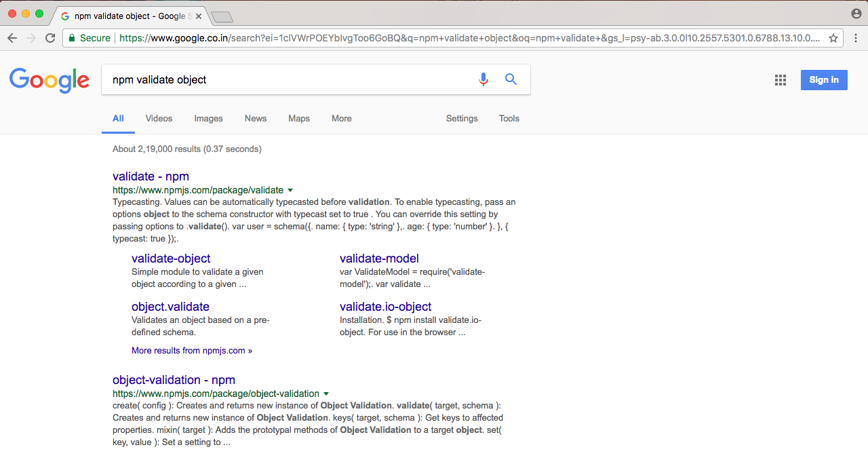Expand the cached options arrow for npmjs.com/package/validate

pyautogui.click(x=290, y=191)
